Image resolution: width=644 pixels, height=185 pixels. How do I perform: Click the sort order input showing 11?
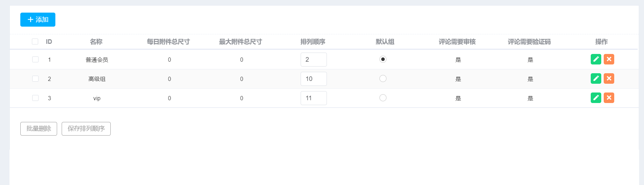[x=314, y=98]
